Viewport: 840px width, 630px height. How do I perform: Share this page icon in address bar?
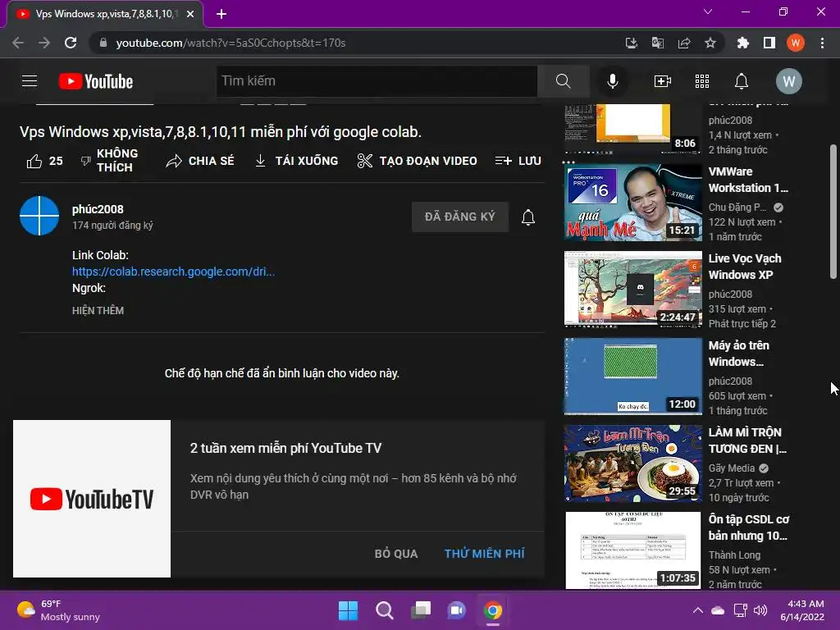tap(684, 43)
